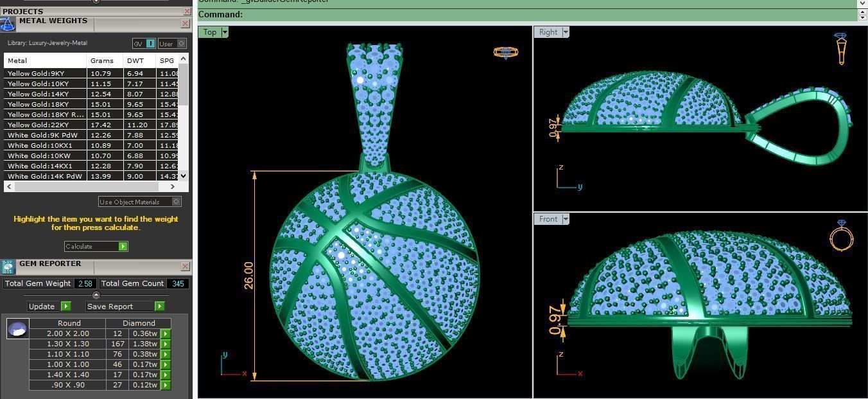Click the Calculate button
Image resolution: width=868 pixels, height=399 pixels.
pos(96,246)
